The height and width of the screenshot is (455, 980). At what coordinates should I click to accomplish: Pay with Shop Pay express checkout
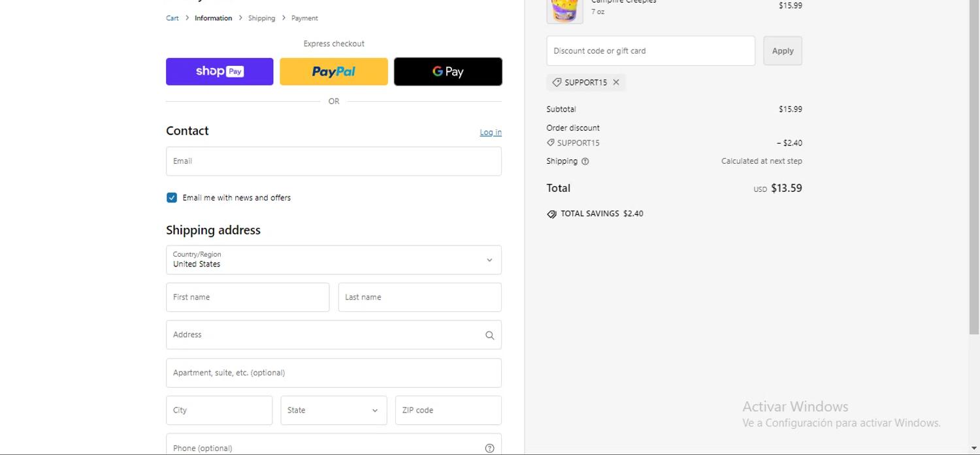[220, 71]
